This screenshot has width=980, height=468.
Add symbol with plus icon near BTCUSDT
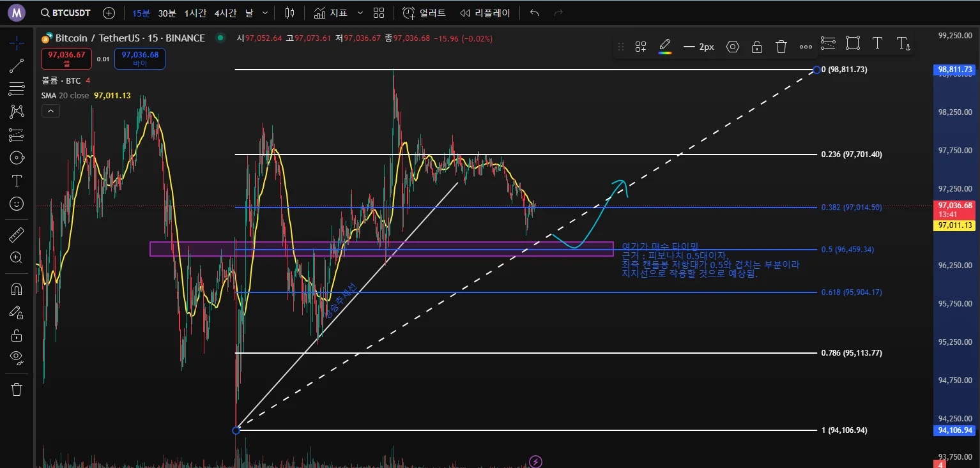point(109,13)
